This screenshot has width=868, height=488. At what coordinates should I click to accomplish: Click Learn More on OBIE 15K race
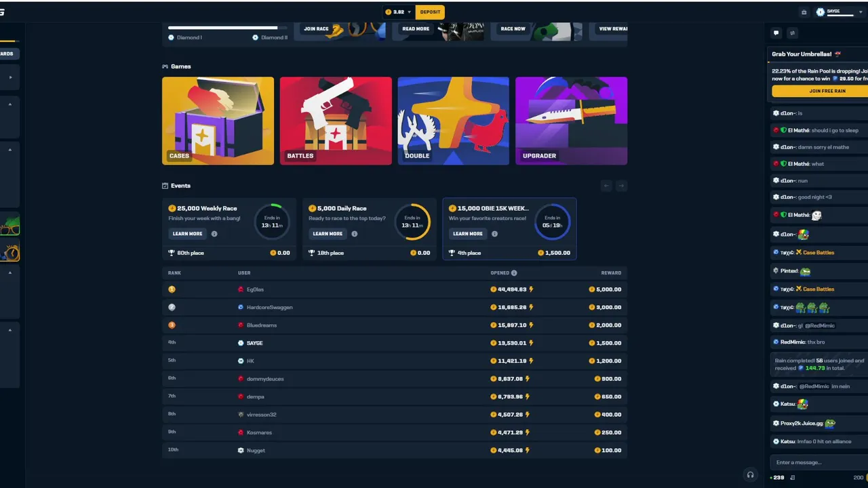tap(468, 234)
